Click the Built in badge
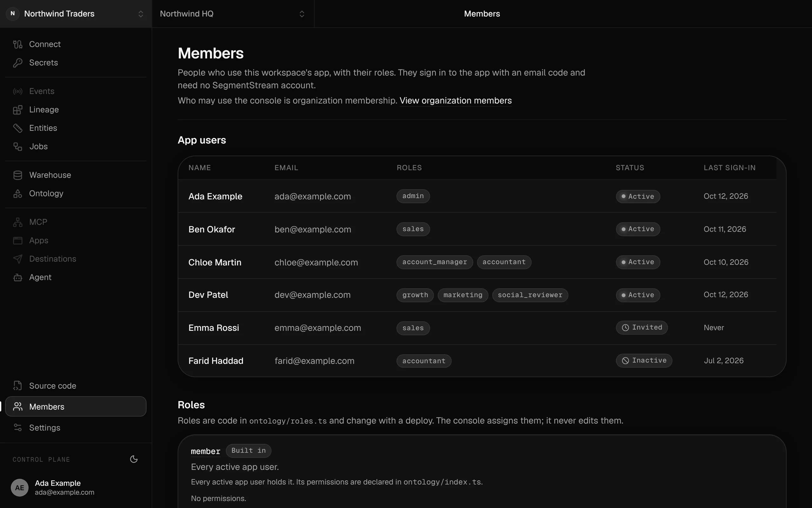Viewport: 812px width, 508px height. 248,451
